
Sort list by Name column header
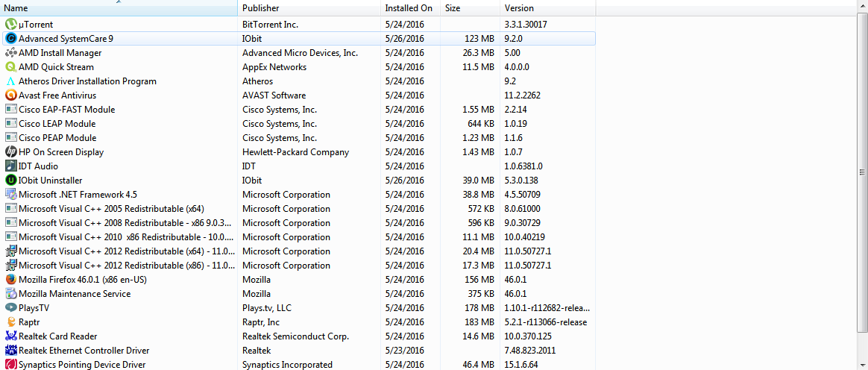[x=119, y=8]
